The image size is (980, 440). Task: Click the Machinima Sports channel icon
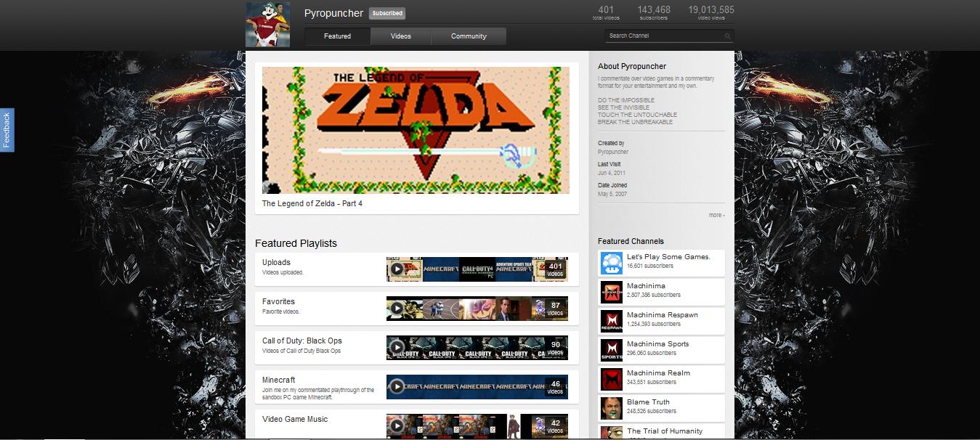tap(611, 350)
